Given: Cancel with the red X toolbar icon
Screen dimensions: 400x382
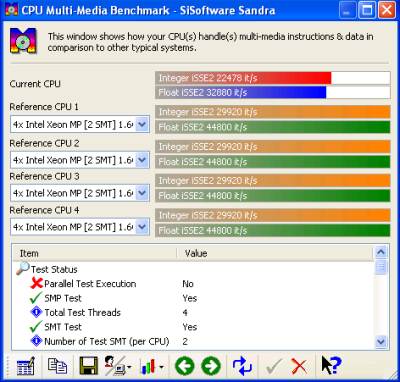Looking at the screenshot, I should pos(299,366).
